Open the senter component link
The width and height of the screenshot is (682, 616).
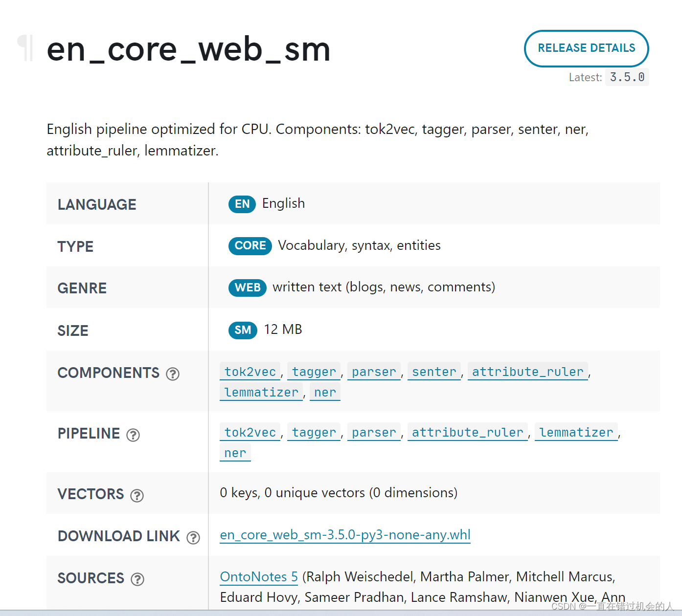pos(433,372)
